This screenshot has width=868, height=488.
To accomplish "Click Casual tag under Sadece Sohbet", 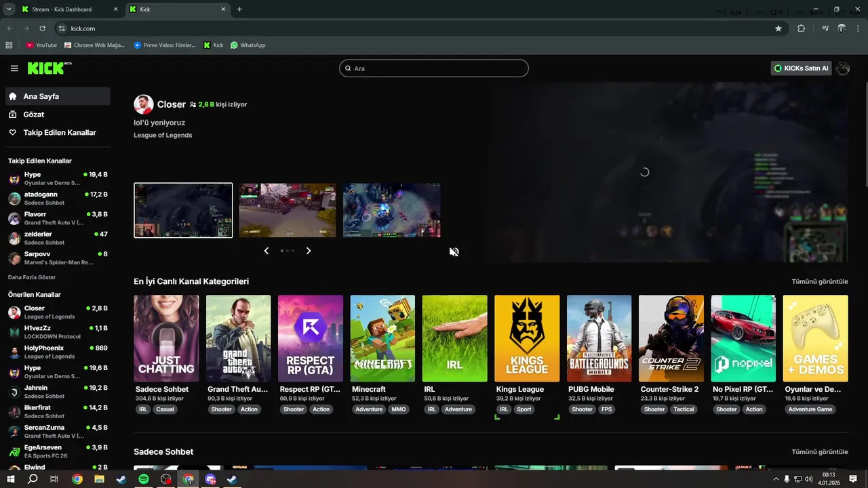I will click(165, 409).
